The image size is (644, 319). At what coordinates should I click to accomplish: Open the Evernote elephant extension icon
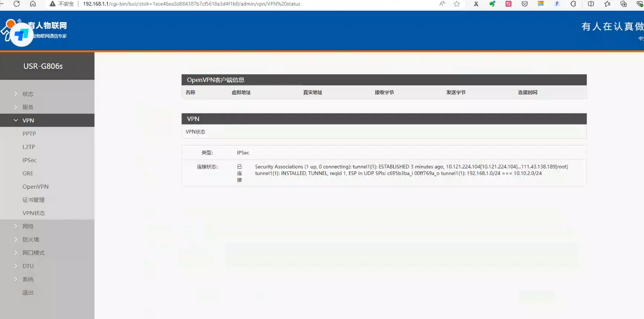point(492,4)
